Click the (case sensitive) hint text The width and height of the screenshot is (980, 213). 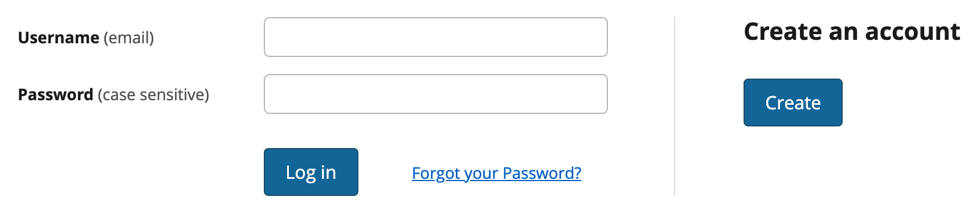click(x=153, y=95)
